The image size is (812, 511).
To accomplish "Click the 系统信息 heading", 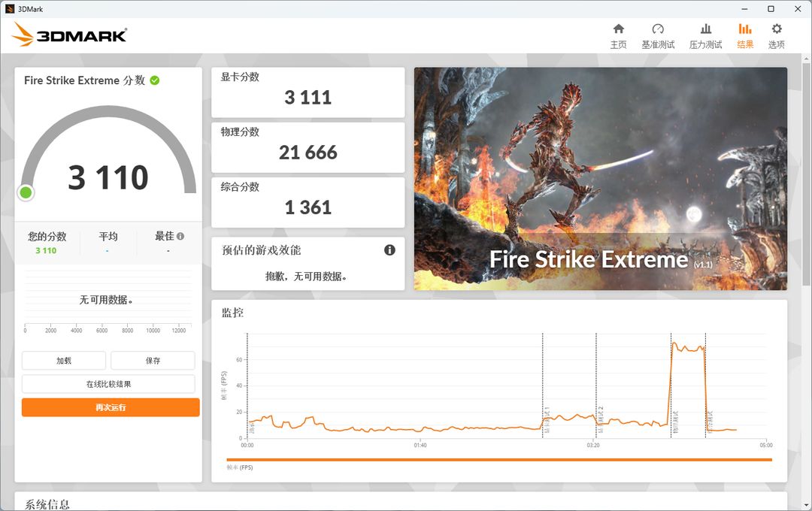I will click(x=47, y=504).
